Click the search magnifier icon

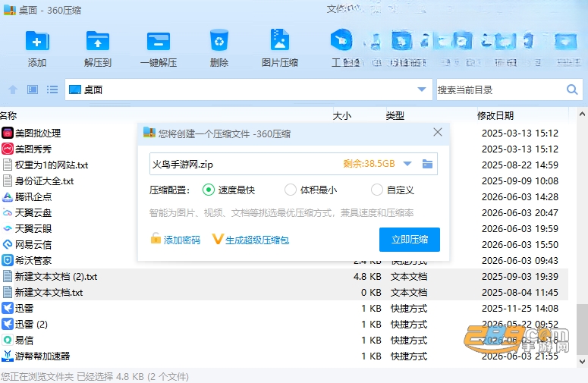pos(572,89)
